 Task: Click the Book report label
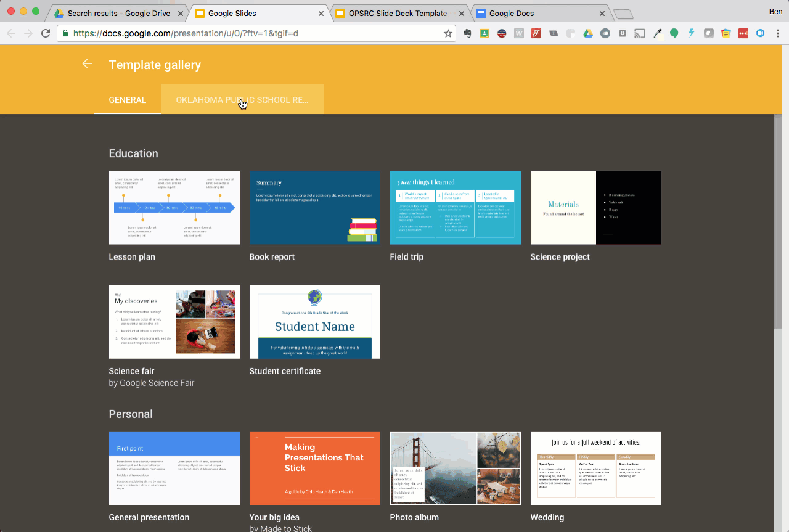point(272,257)
